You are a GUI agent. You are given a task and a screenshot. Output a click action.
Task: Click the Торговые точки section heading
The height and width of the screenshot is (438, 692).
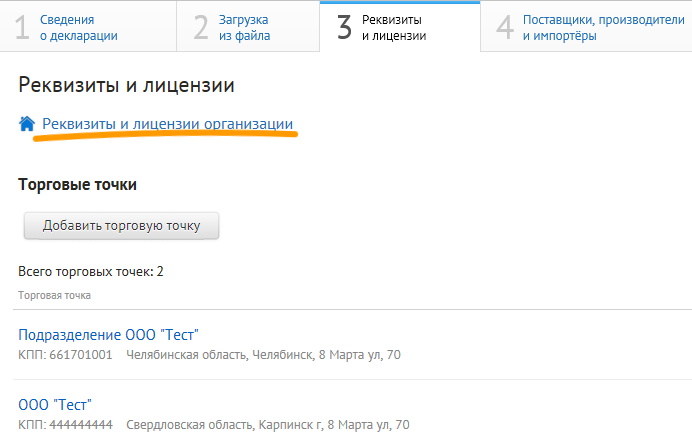point(77,185)
